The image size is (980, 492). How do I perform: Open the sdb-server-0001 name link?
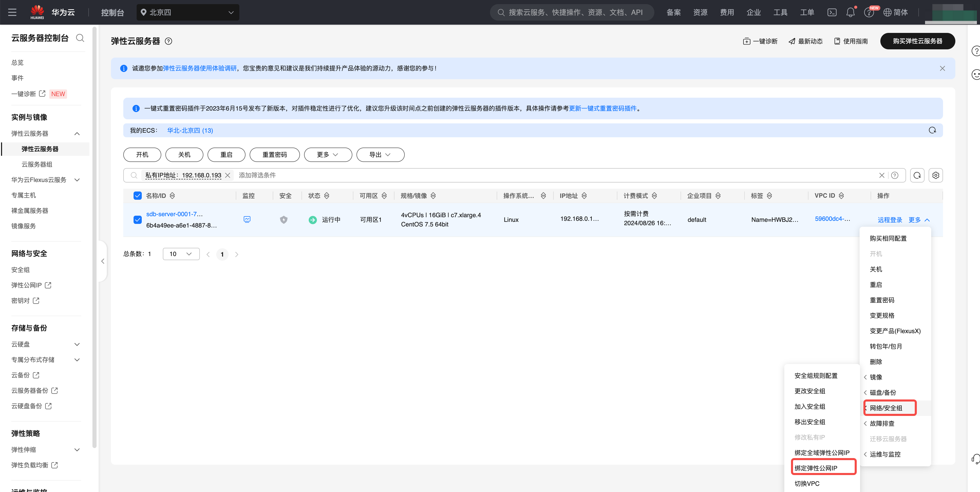coord(174,214)
